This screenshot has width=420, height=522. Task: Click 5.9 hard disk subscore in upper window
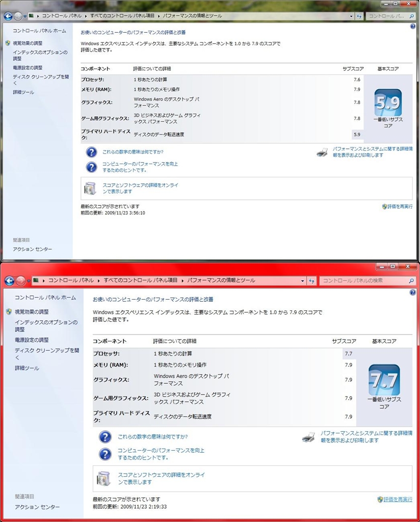click(x=357, y=135)
